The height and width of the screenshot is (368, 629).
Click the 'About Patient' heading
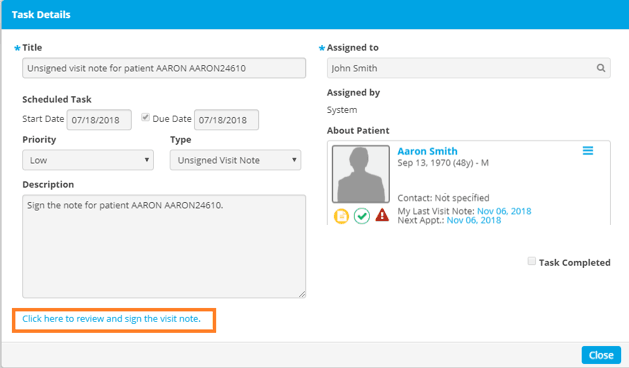(x=358, y=130)
